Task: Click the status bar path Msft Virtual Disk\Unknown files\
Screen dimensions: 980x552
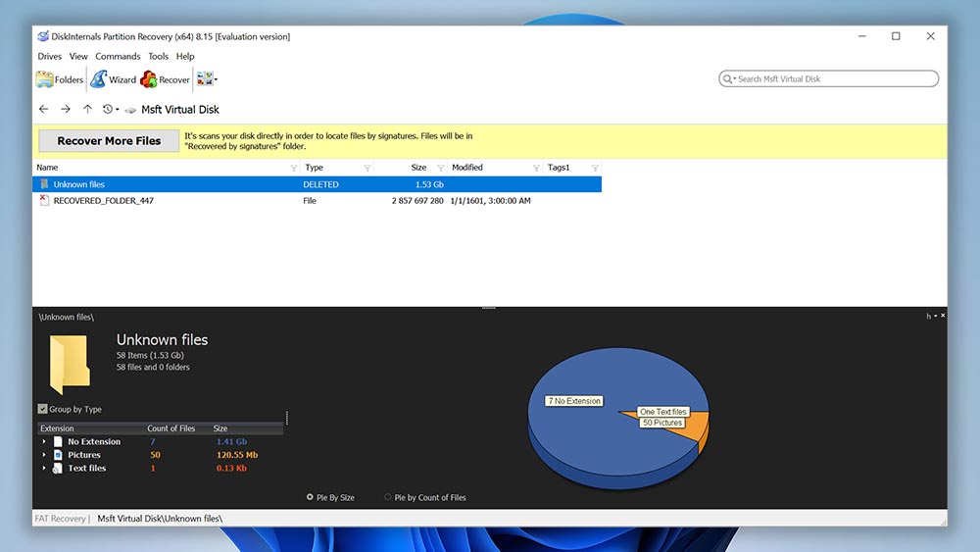Action: click(160, 519)
